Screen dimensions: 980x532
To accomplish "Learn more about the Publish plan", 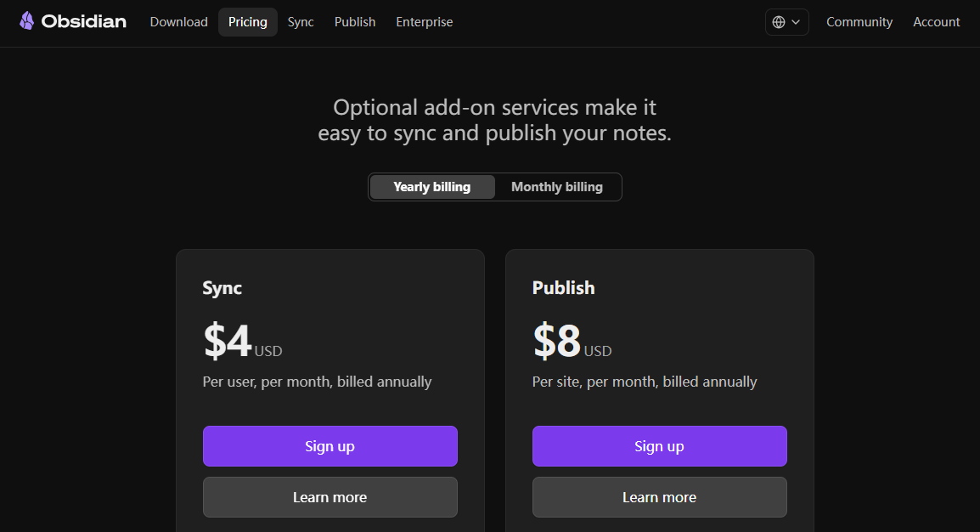I will tap(659, 497).
